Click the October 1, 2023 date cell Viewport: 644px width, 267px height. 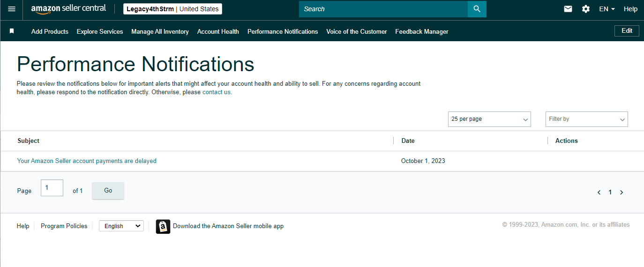[x=423, y=161]
